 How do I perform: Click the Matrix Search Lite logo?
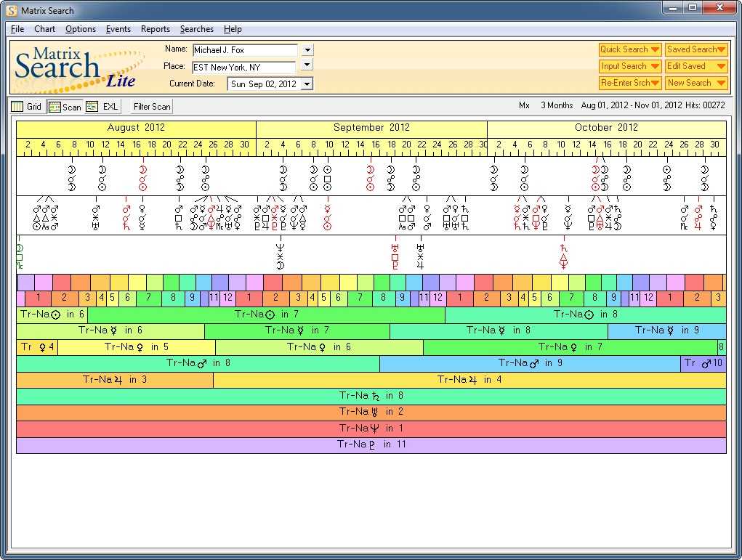pos(79,68)
